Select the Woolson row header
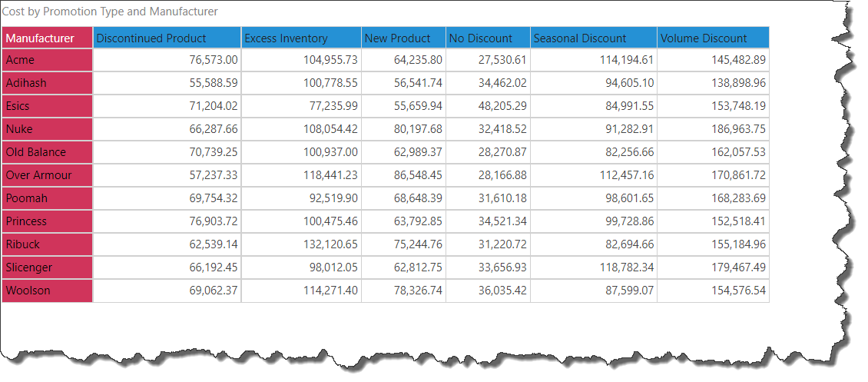Screen dimensions: 868x382 pyautogui.click(x=47, y=291)
